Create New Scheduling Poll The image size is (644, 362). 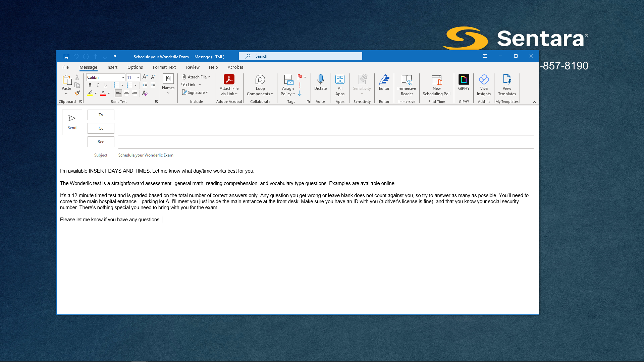436,85
